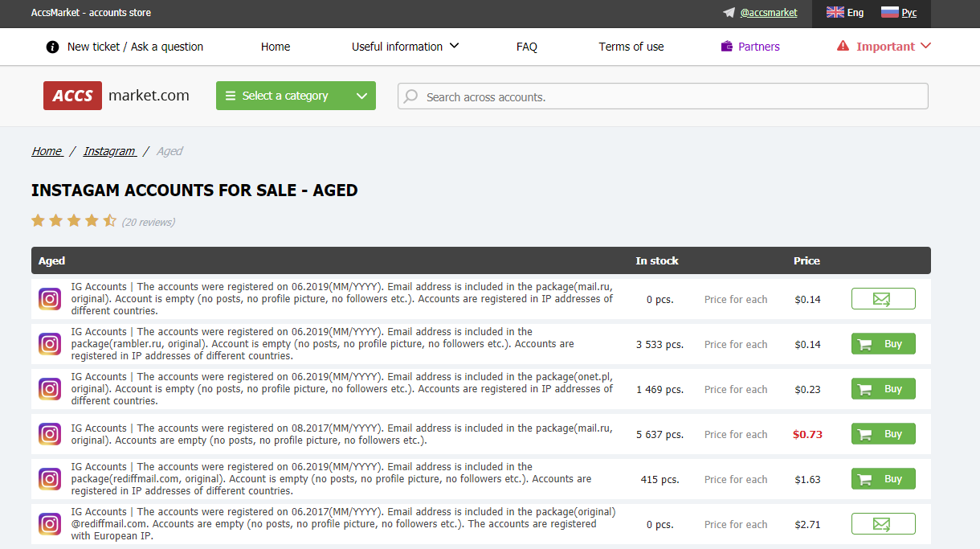Open Terms of use
The image size is (980, 549).
[x=631, y=47]
